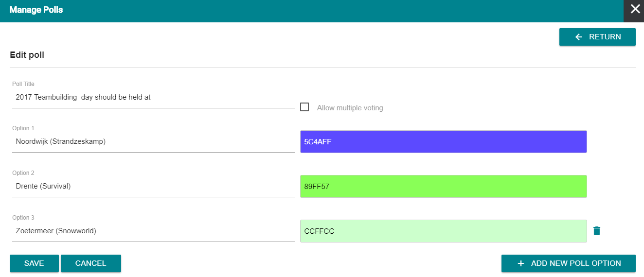Open the purple 5C4AFF color field

pyautogui.click(x=443, y=142)
